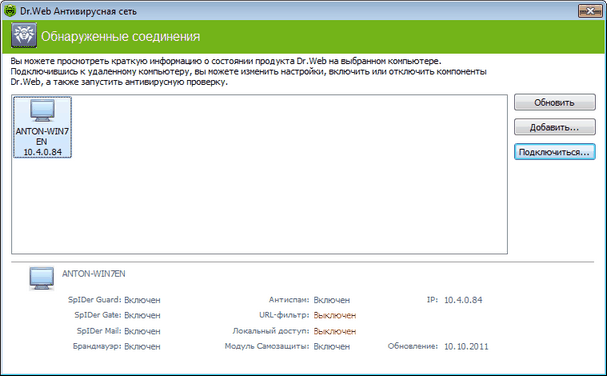
Task: Click the monitor icon in the details panel
Action: click(x=42, y=278)
